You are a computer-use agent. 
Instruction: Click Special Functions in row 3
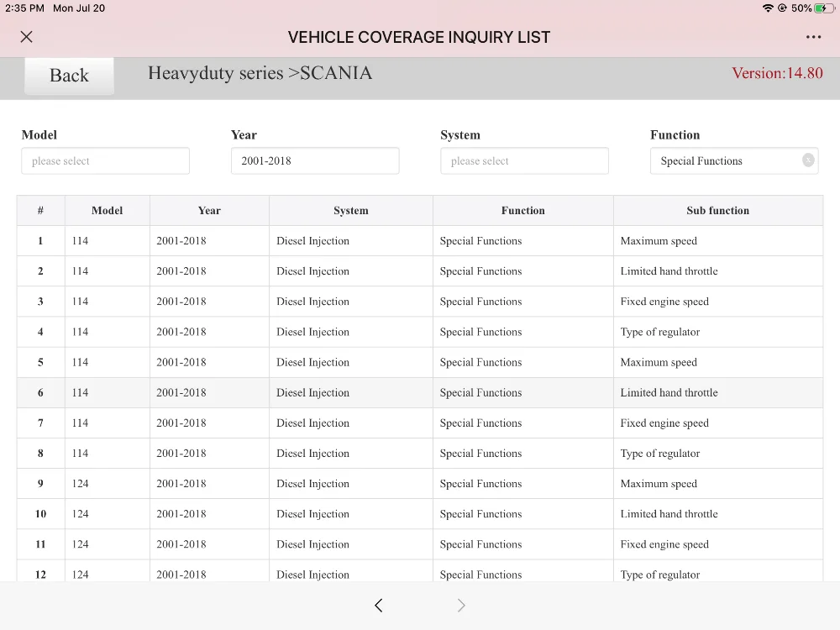click(x=480, y=302)
